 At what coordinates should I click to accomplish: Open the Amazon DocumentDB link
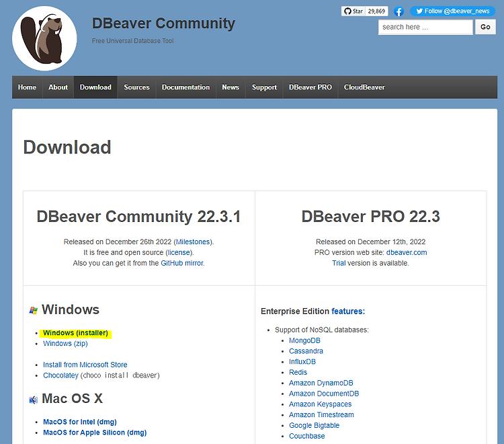tap(324, 394)
